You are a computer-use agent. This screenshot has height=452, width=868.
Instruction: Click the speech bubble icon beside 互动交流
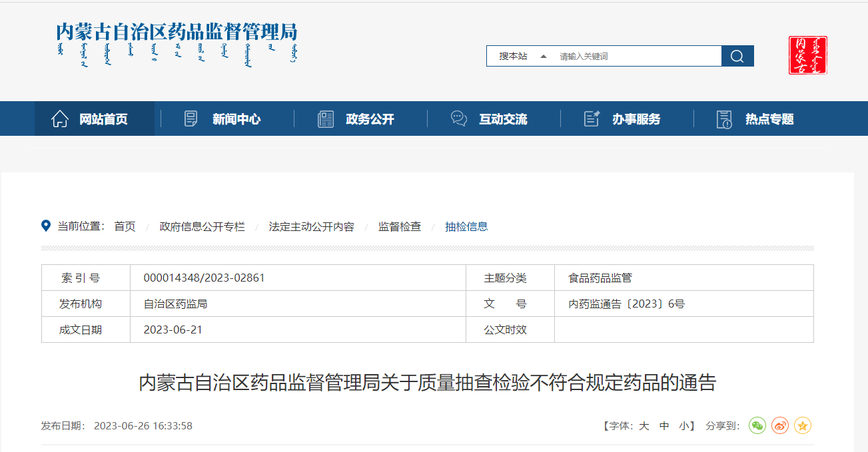(459, 119)
